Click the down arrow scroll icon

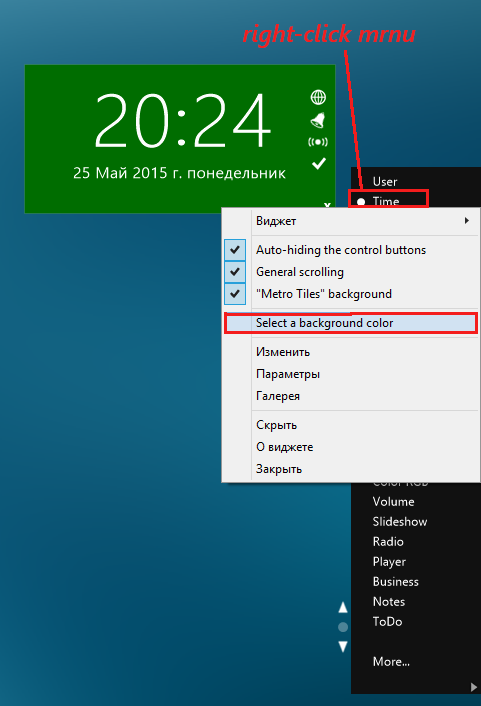(x=343, y=647)
